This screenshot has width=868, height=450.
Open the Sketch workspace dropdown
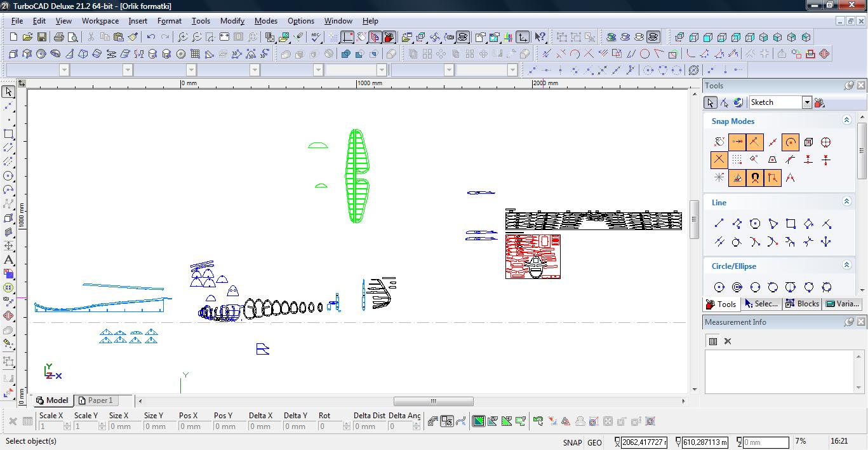tap(806, 102)
